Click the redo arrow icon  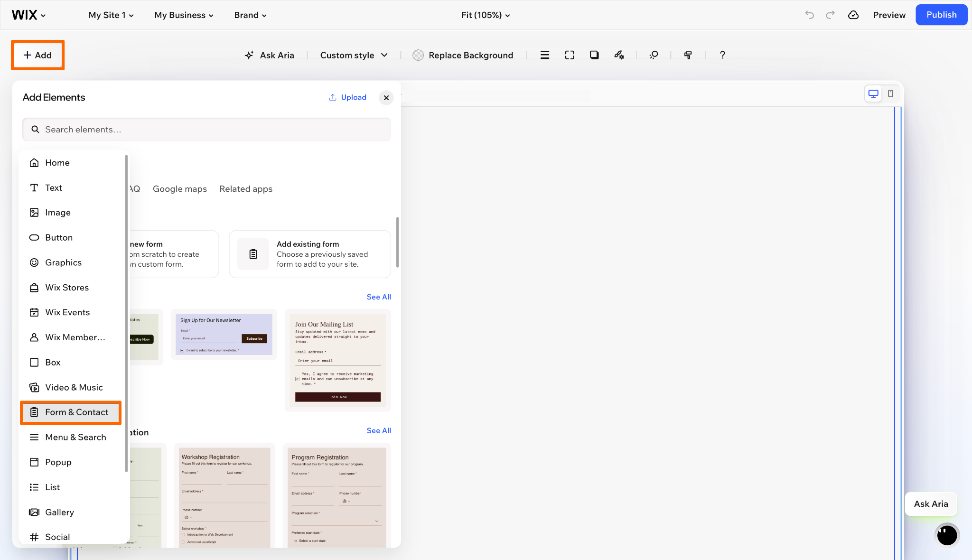click(x=830, y=15)
